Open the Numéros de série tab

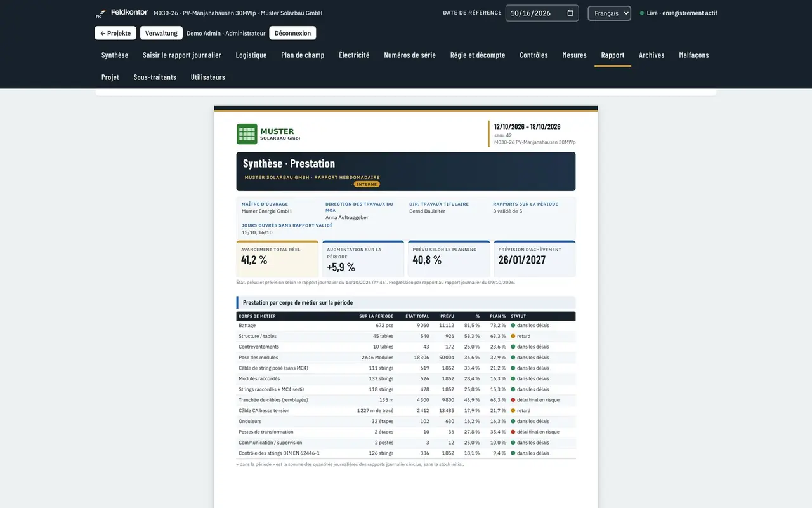coord(410,55)
